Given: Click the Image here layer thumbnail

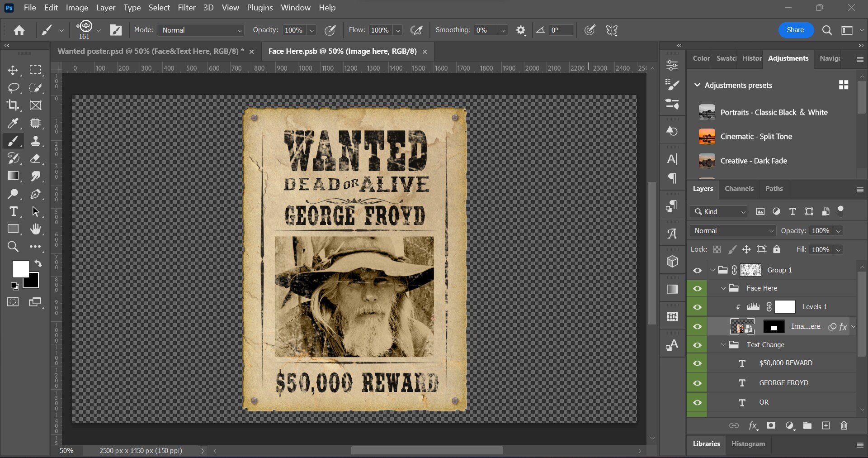Looking at the screenshot, I should [x=741, y=326].
